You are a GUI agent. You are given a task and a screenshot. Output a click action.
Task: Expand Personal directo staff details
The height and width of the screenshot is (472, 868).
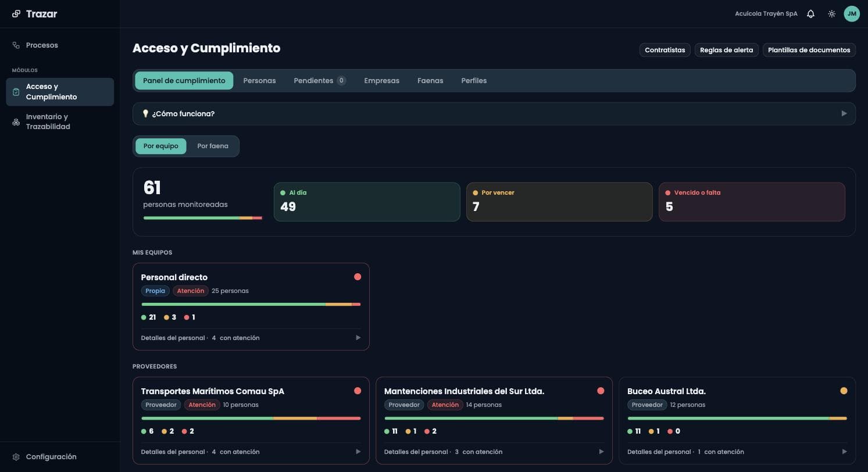pos(251,338)
